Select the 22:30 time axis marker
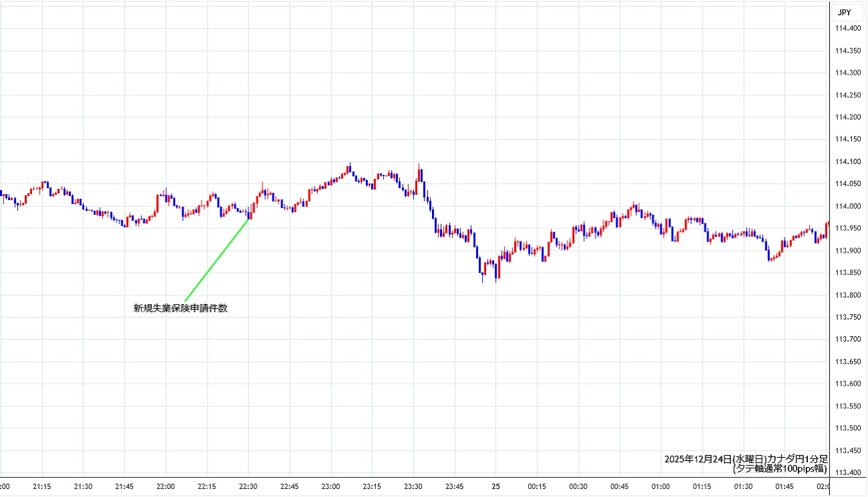This screenshot has height=497, width=868. pos(248,486)
